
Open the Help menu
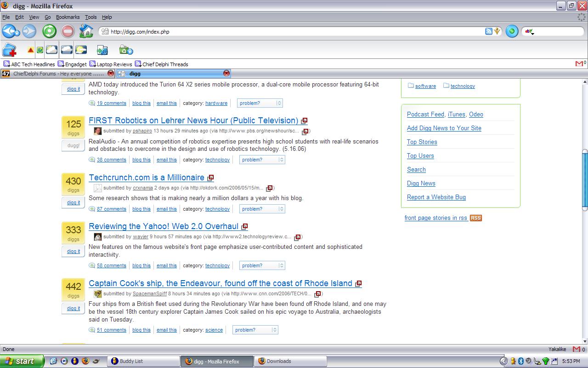tap(107, 17)
